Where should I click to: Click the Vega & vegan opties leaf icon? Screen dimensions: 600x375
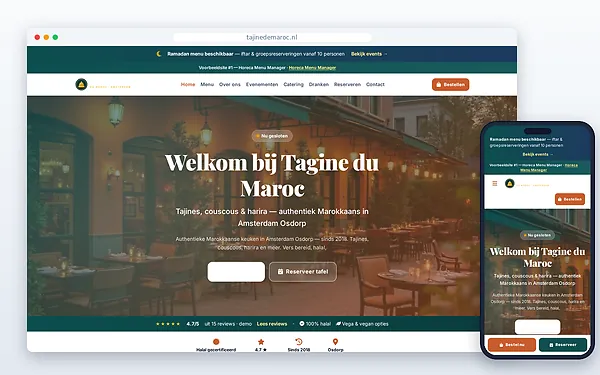[x=338, y=324]
